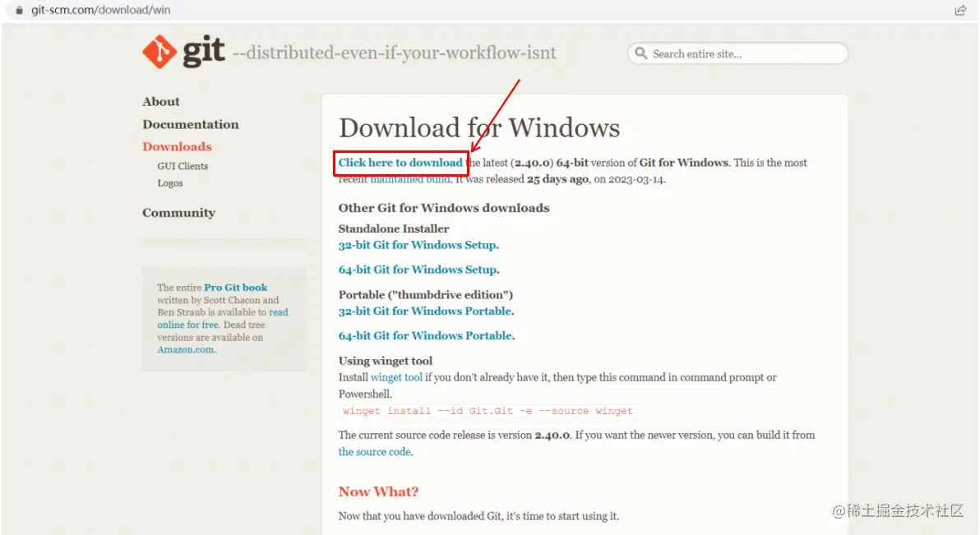Visit the Amazon.com link
This screenshot has height=535, width=980.
(x=186, y=349)
